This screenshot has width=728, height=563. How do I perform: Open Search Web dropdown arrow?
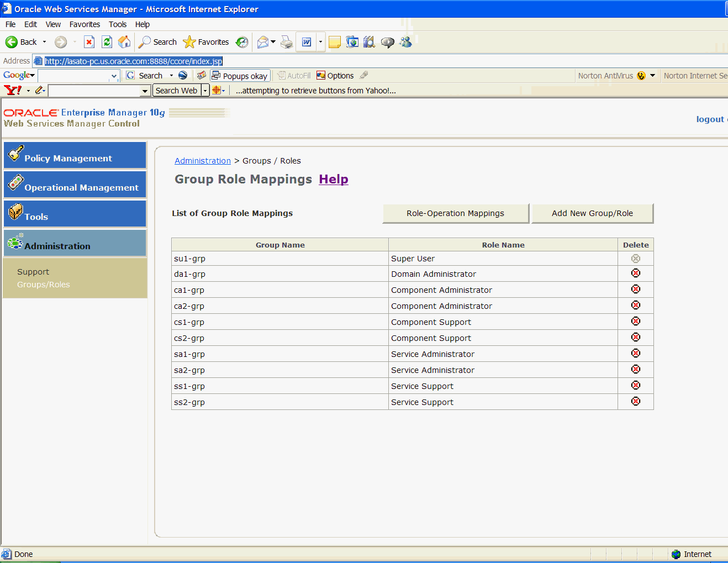pyautogui.click(x=205, y=91)
